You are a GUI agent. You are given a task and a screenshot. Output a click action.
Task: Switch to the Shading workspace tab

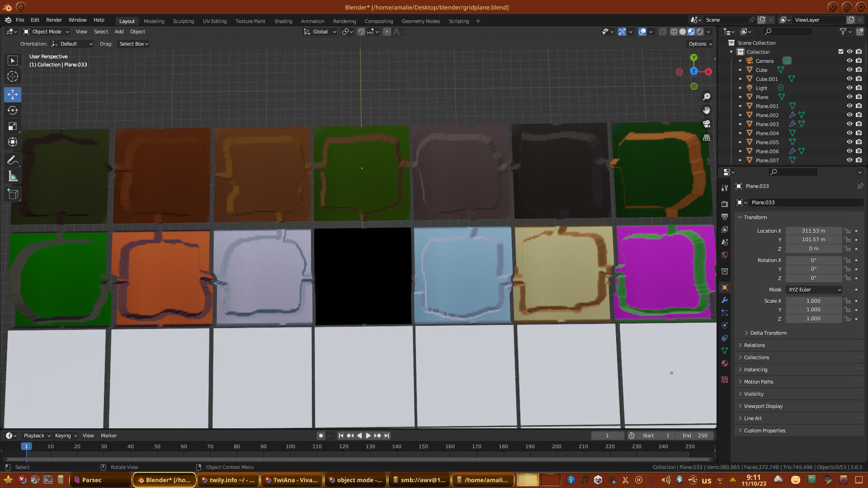click(283, 21)
